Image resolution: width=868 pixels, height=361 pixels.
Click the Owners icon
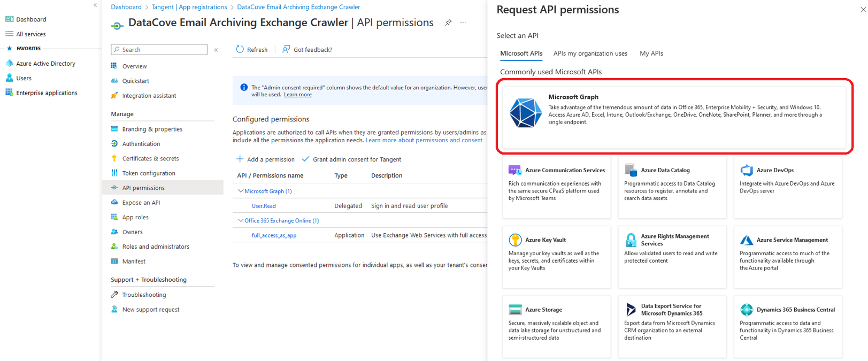click(x=114, y=232)
